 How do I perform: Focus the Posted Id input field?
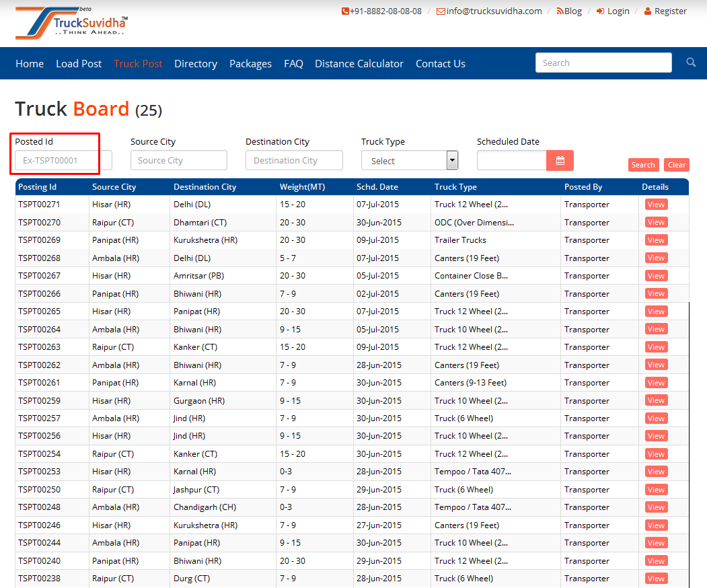[x=63, y=161]
